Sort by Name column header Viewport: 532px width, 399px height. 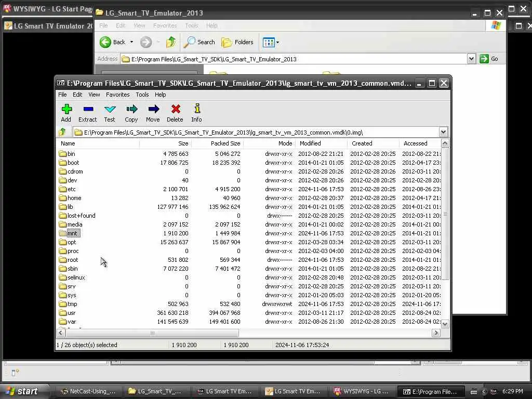(98, 143)
